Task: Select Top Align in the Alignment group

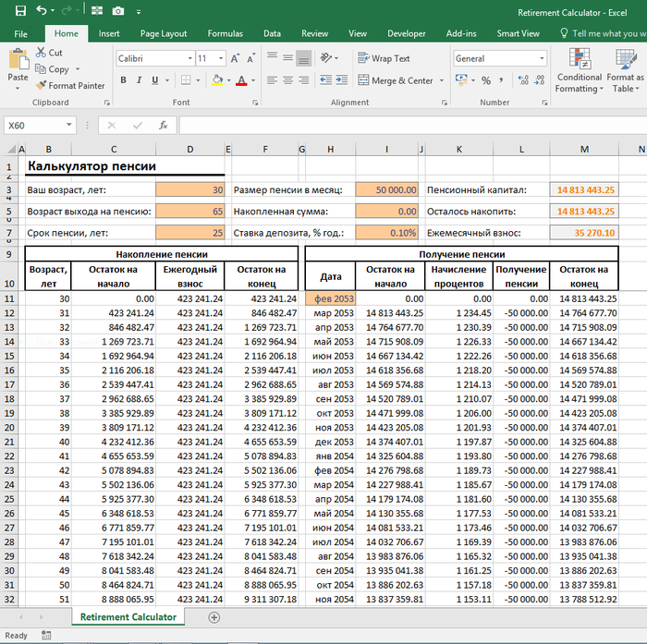Action: click(272, 57)
